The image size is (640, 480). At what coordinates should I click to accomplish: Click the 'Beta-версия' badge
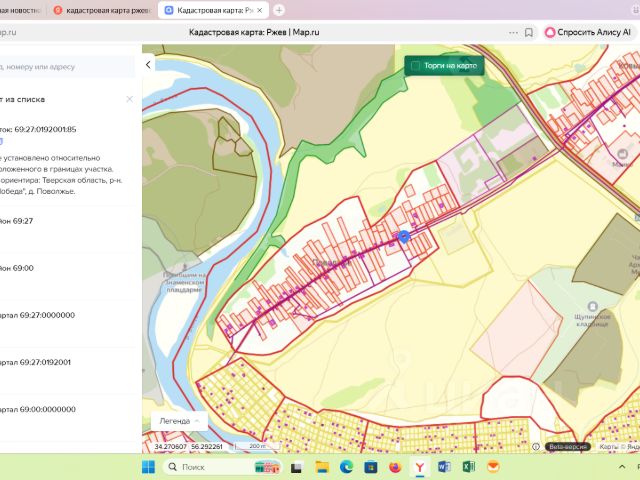click(568, 447)
